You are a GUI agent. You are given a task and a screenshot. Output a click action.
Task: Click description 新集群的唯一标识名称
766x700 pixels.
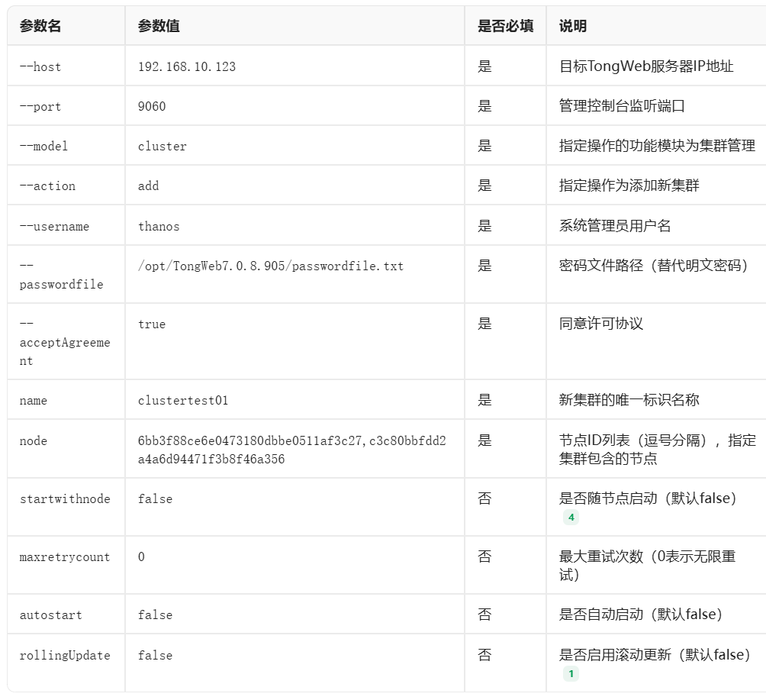click(x=629, y=399)
